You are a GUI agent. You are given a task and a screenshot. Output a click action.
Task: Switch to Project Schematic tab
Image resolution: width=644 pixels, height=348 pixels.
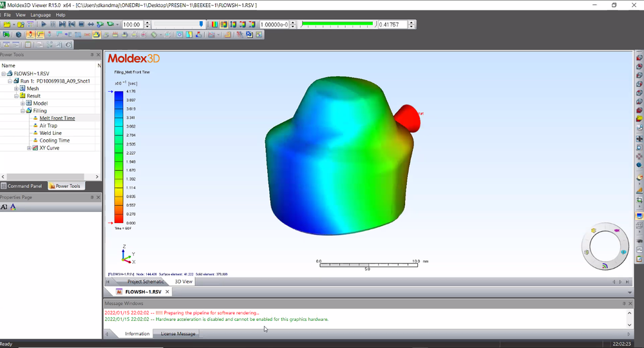[145, 282]
